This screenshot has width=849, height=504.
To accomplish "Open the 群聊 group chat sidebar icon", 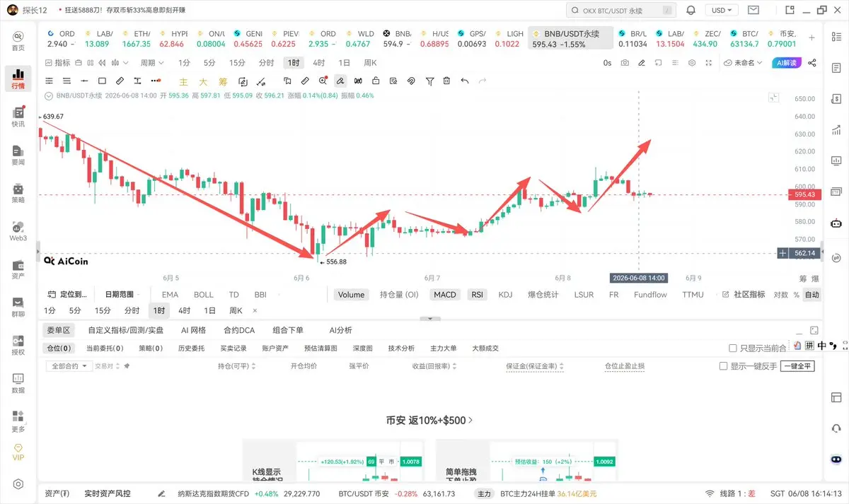I will 18,307.
